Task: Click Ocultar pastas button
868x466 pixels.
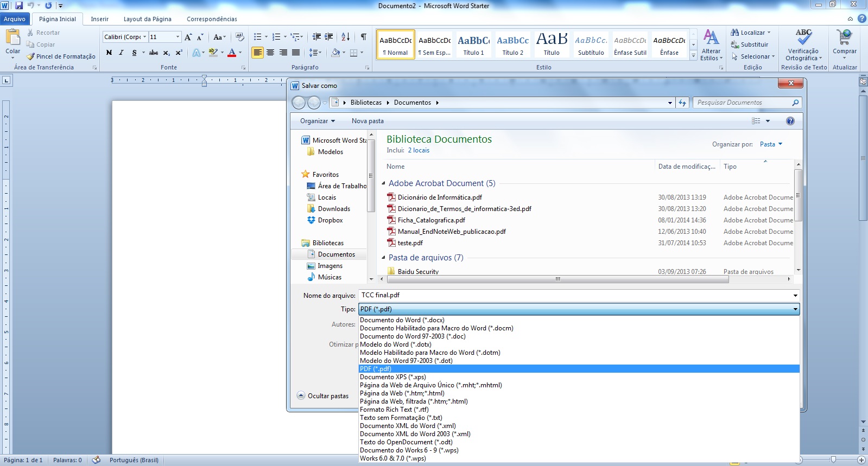Action: 323,396
